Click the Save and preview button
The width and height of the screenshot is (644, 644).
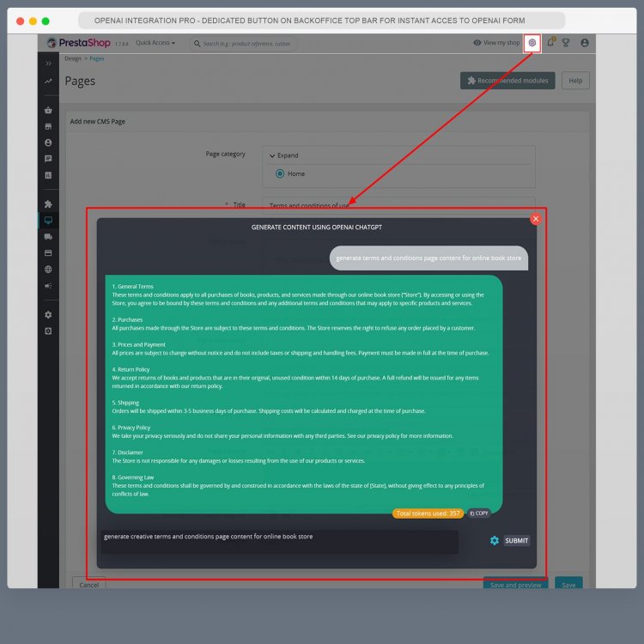(515, 584)
